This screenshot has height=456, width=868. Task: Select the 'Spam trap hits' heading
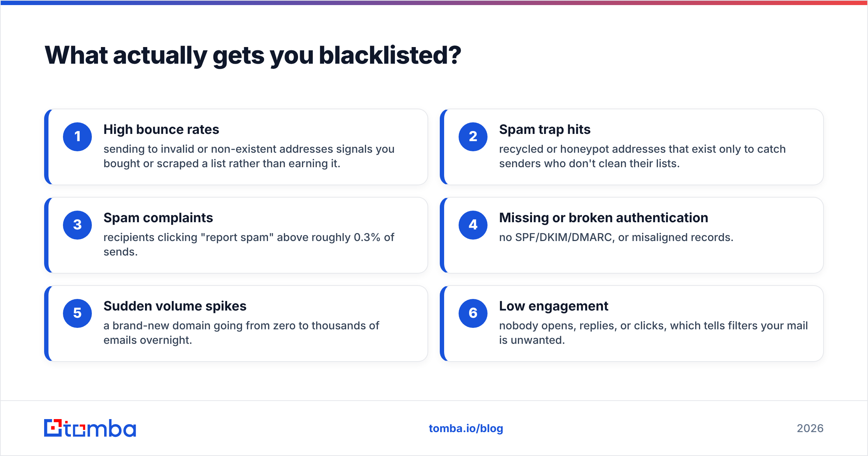[545, 130]
